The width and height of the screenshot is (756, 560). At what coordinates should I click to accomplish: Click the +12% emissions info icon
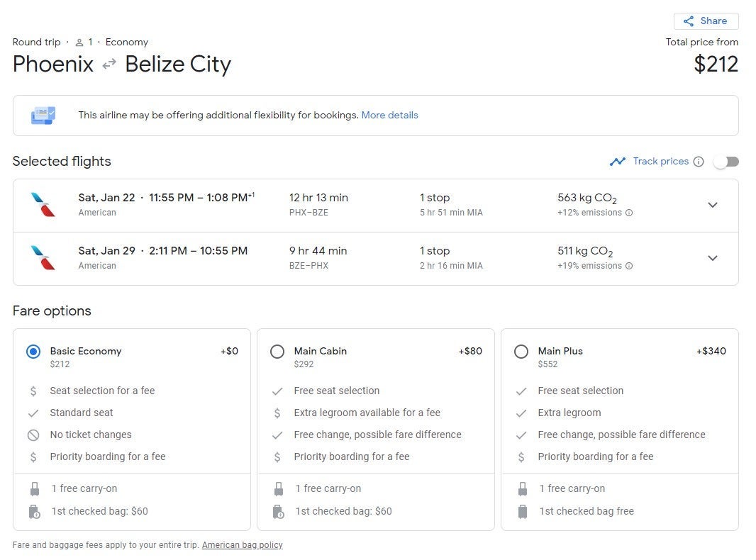point(629,213)
